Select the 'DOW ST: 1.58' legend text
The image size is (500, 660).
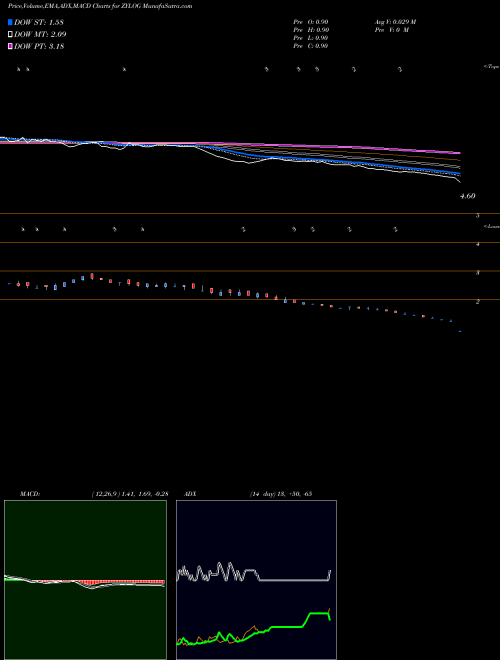[39, 22]
